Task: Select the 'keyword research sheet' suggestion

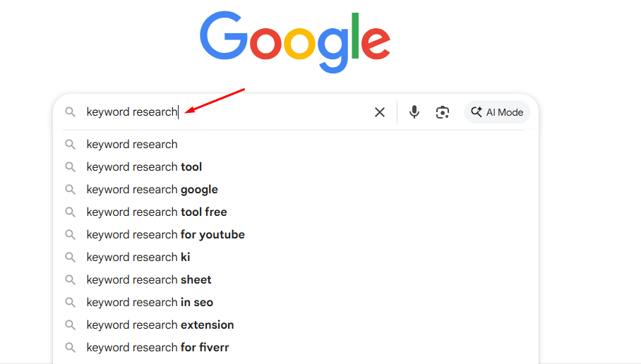Action: 149,280
